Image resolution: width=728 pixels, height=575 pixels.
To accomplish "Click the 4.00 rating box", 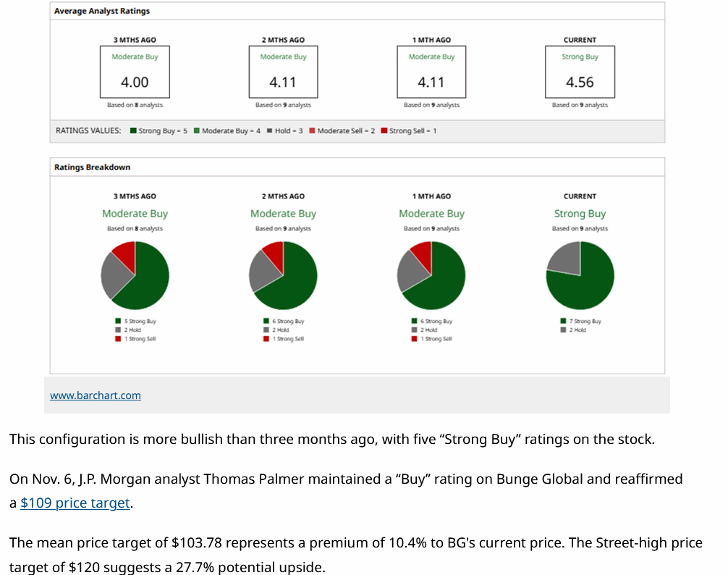I will click(135, 72).
